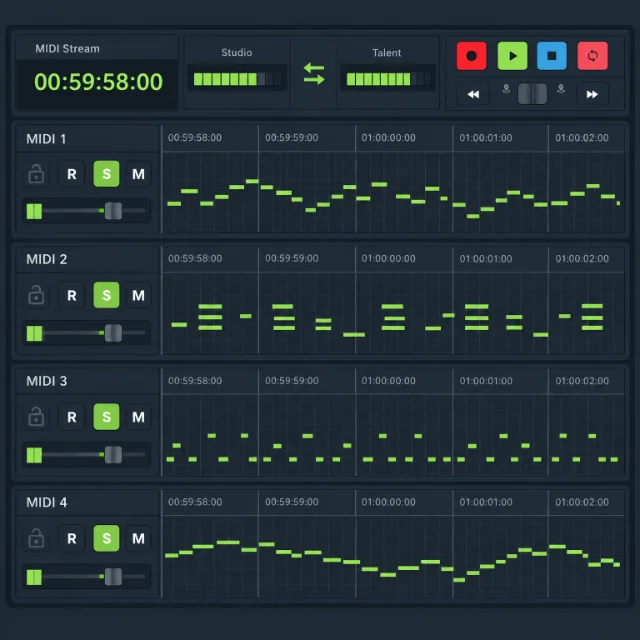Click the 00:59:58:00 marker on MIDI 1 ruler
Viewport: 640px width, 640px height.
(x=195, y=138)
